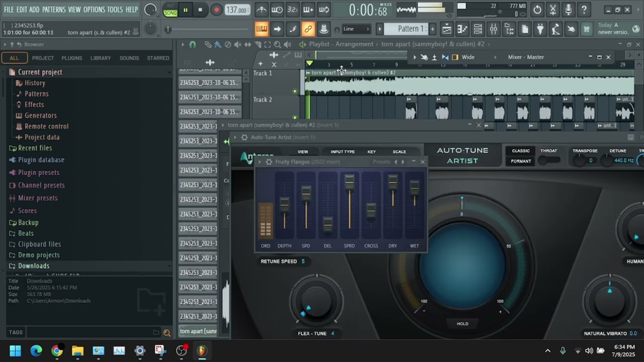This screenshot has width=644, height=362.
Task: Select the LIBRARY browser tab
Action: (101, 58)
